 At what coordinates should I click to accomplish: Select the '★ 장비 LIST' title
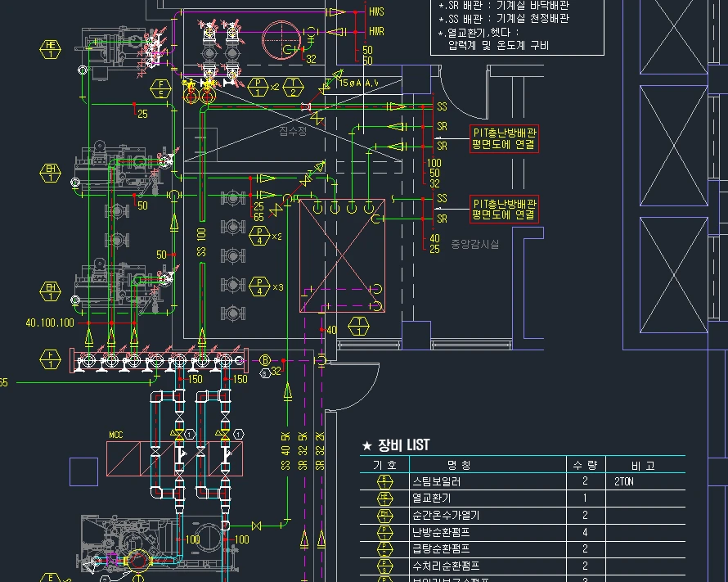[396, 445]
